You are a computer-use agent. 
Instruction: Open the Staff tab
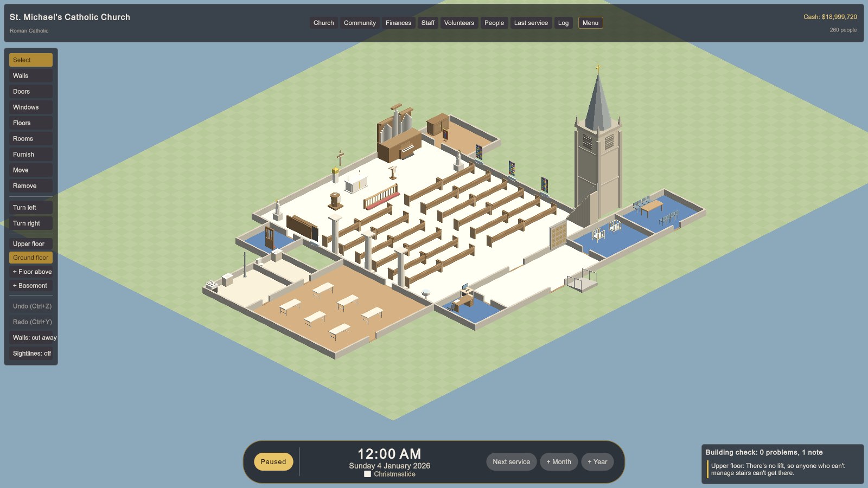pos(428,23)
